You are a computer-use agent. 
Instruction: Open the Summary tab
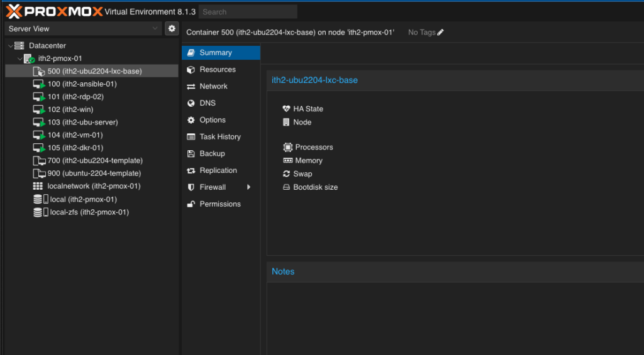click(x=221, y=53)
